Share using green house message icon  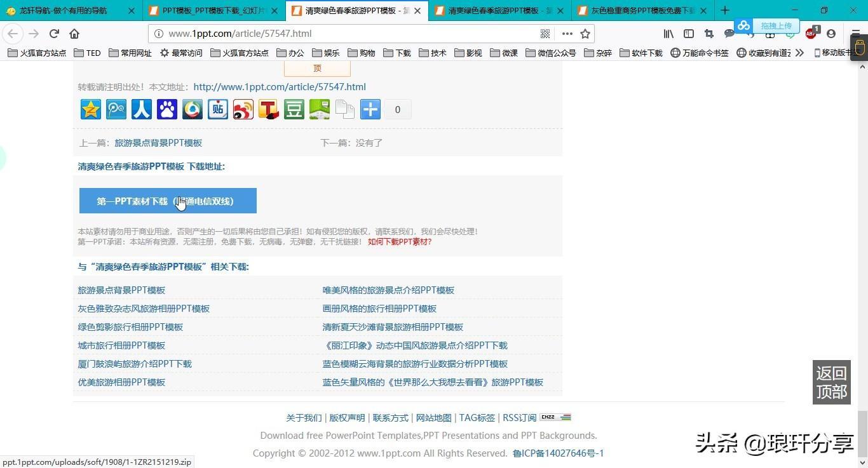pos(320,109)
